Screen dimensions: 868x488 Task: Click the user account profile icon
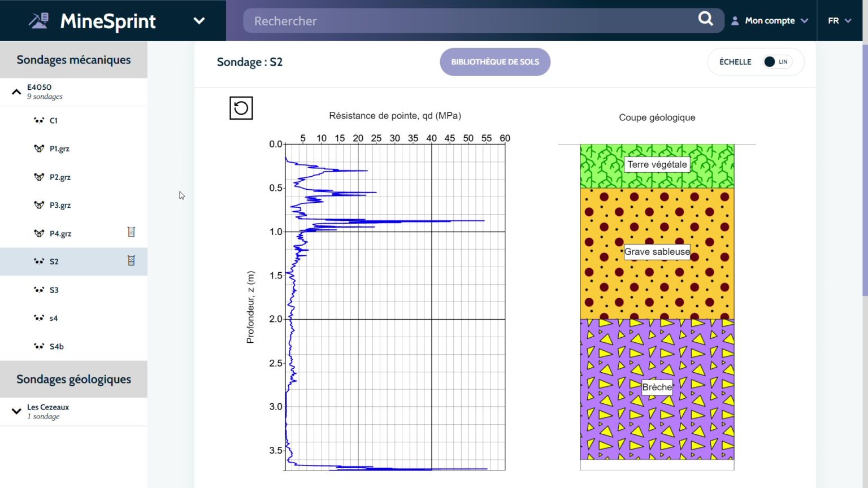point(735,21)
